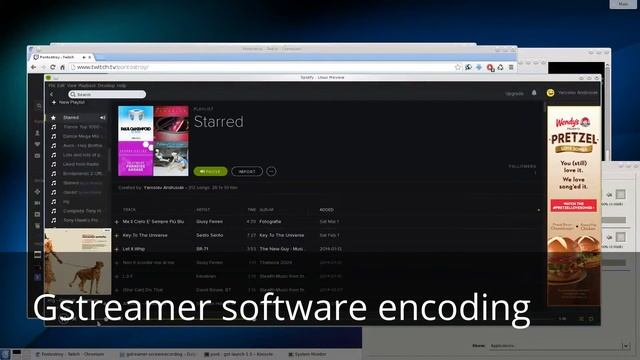Toggle second stream's square button in volume window
This screenshot has height=360, width=640.
point(620,237)
